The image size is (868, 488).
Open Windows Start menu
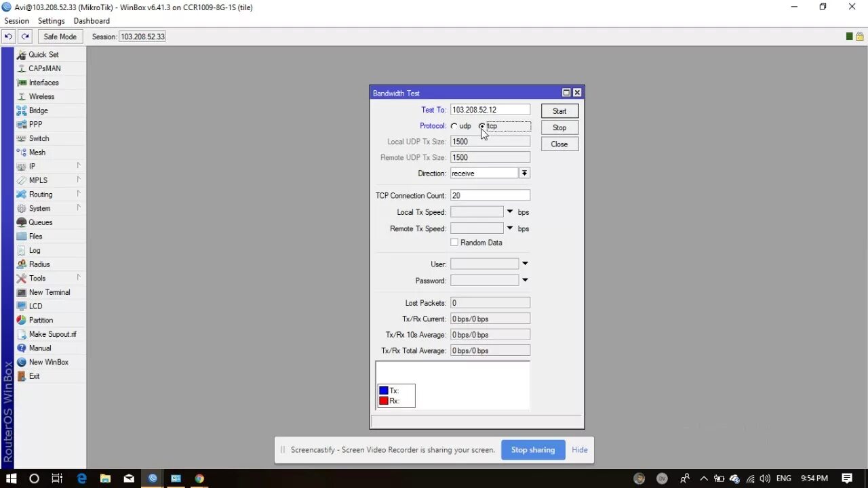click(11, 479)
